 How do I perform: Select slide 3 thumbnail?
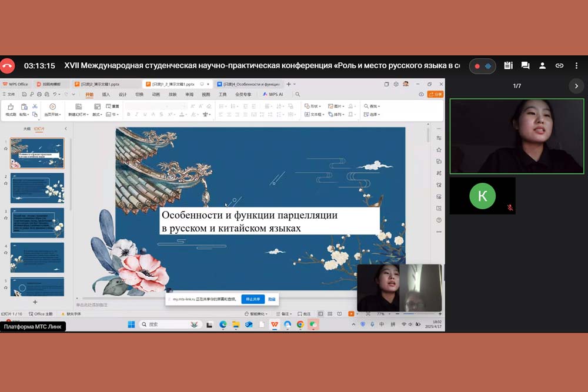pyautogui.click(x=37, y=223)
